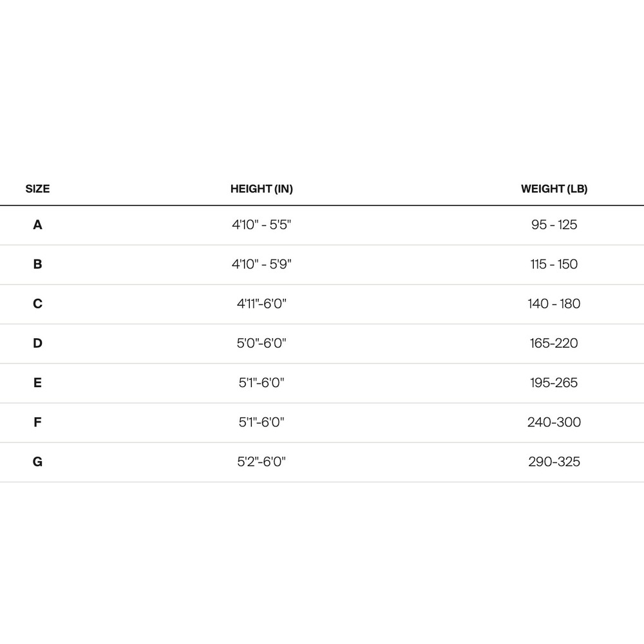Click height value 4'11"-6'0"

(261, 303)
